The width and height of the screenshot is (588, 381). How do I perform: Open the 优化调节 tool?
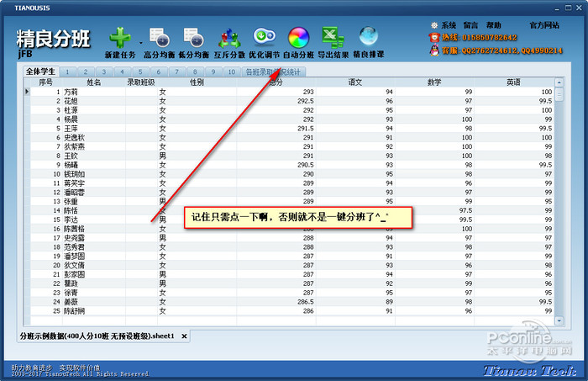264,36
